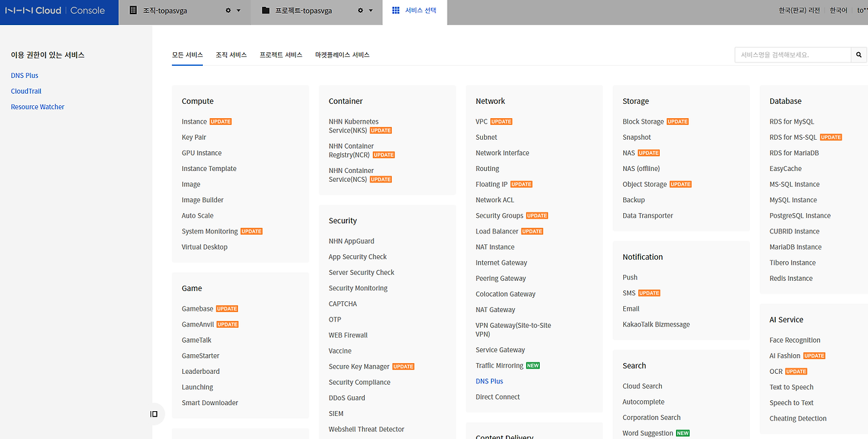868x439 pixels.
Task: Open Data Transporter service
Action: click(648, 216)
